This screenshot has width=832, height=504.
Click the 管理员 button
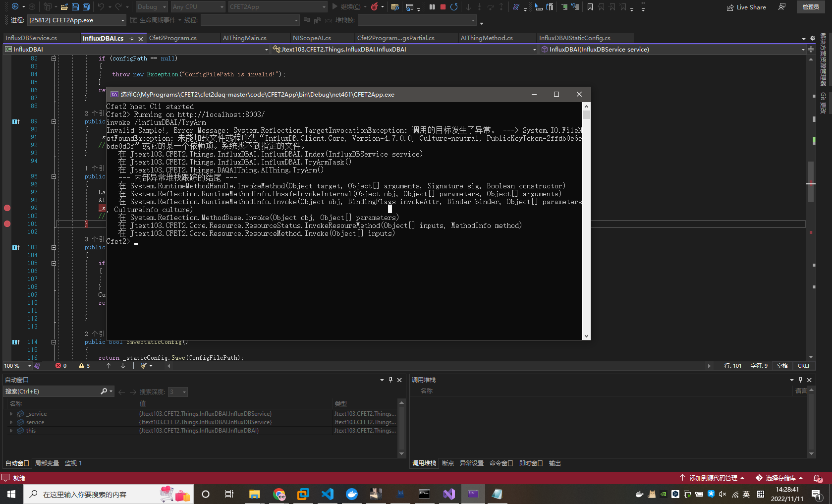pyautogui.click(x=811, y=7)
